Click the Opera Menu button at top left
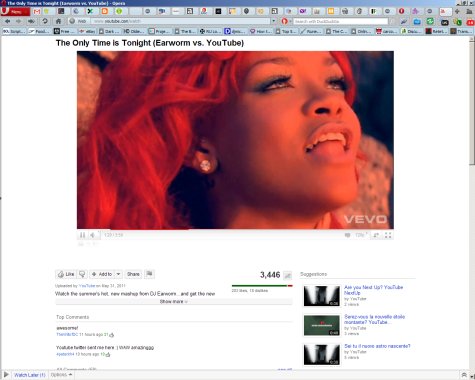Image resolution: width=475 pixels, height=380 pixels. coord(15,12)
